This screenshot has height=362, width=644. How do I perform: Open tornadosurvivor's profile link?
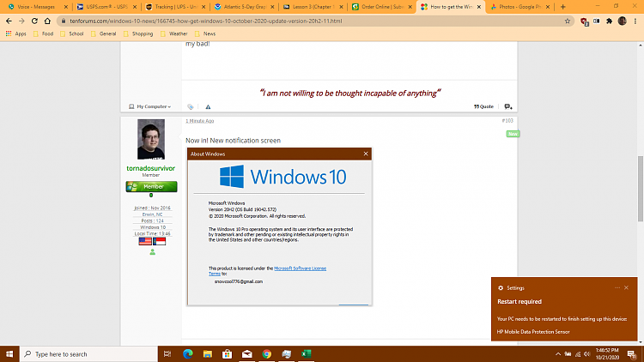[151, 168]
